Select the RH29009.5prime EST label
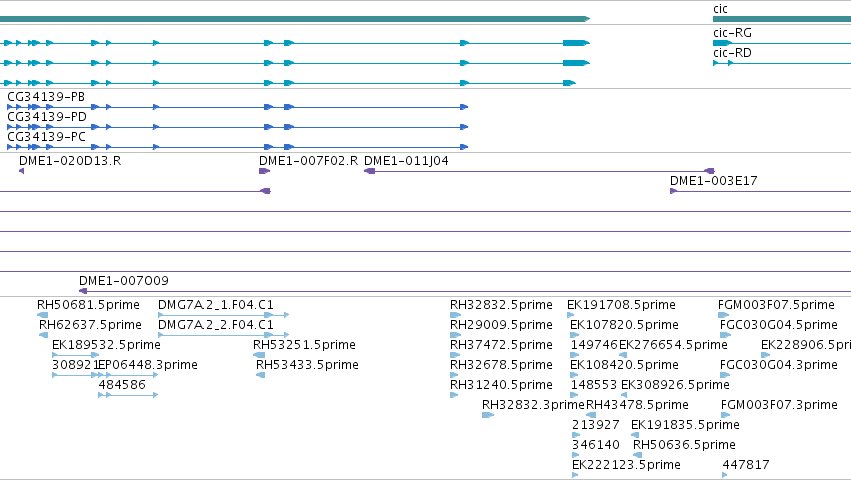 (x=501, y=325)
